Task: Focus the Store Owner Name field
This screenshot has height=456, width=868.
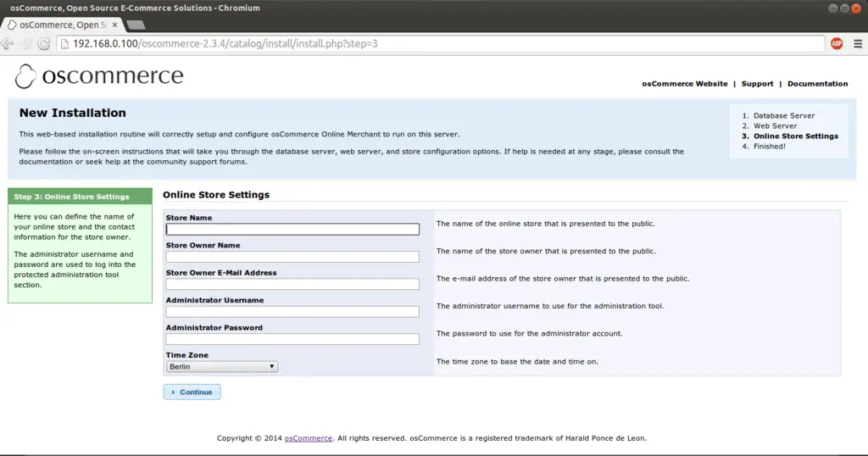Action: [x=292, y=257]
